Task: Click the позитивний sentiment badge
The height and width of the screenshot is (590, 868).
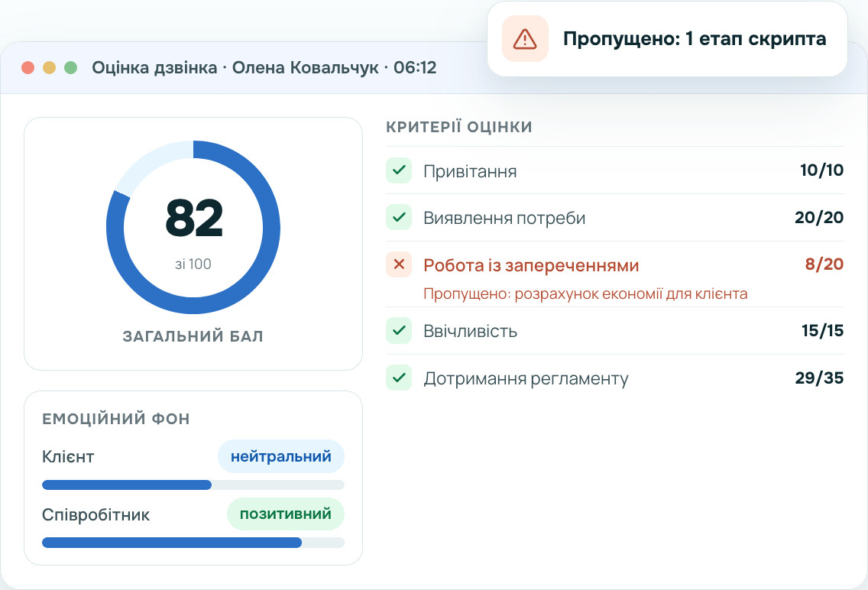Action: coord(286,514)
